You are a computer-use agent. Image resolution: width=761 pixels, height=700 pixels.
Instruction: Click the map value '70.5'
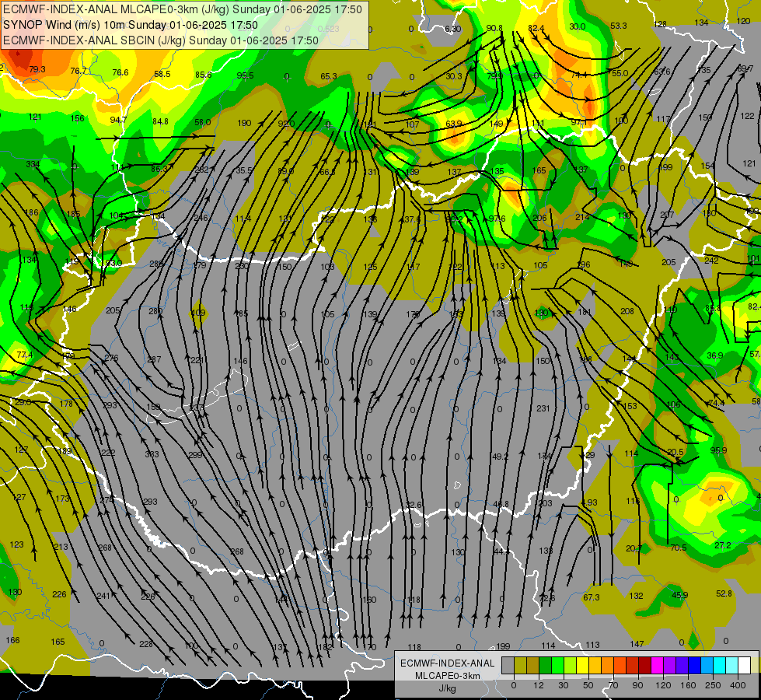point(679,548)
